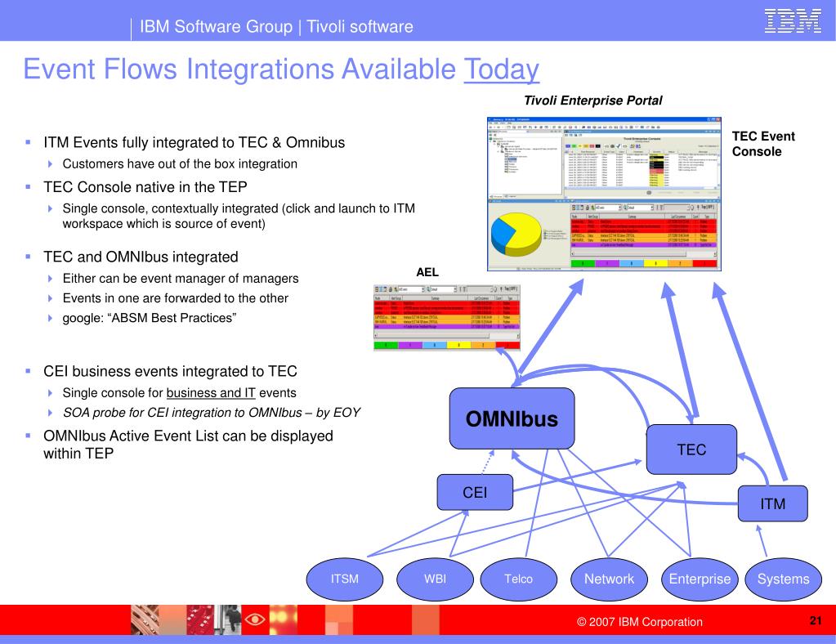Select the "IBM Software Group | Tivoli software" header text

tap(276, 26)
